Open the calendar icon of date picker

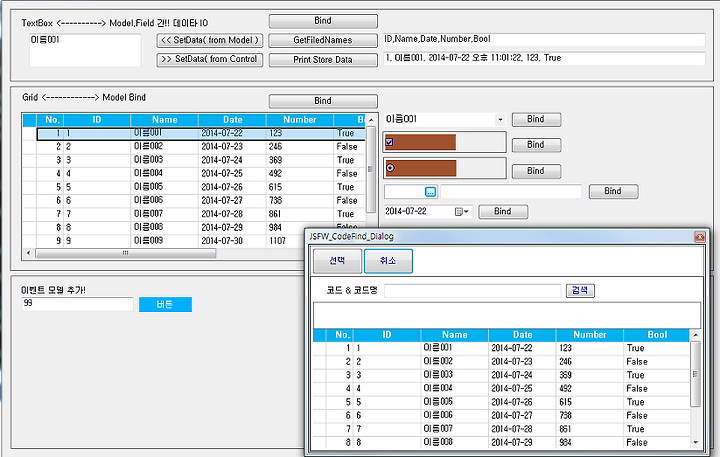click(x=458, y=212)
